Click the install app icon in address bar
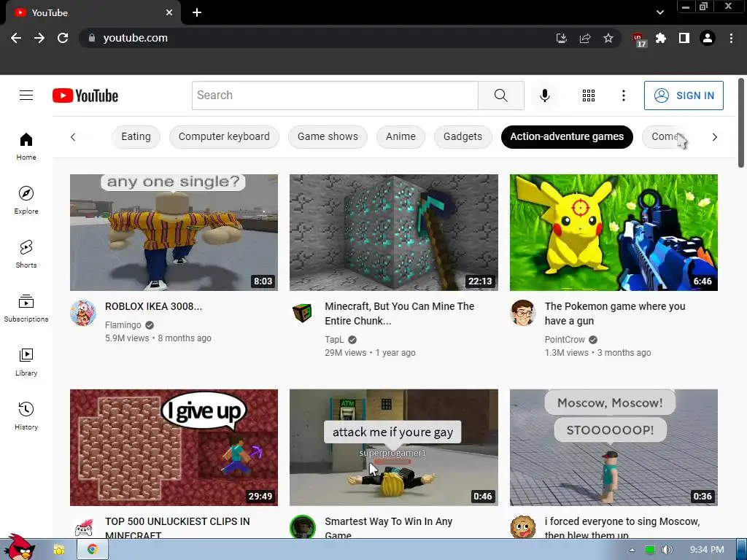Screen dimensions: 747x560 point(562,38)
